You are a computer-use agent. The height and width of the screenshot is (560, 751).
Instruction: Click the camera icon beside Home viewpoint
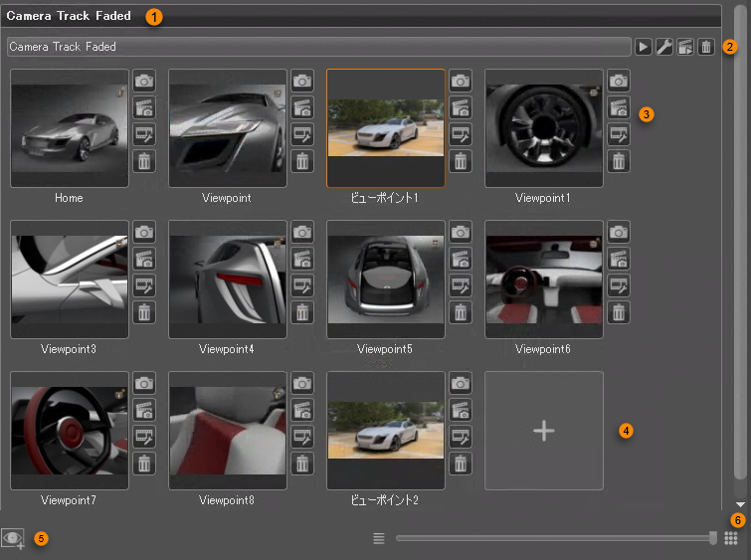pyautogui.click(x=143, y=81)
